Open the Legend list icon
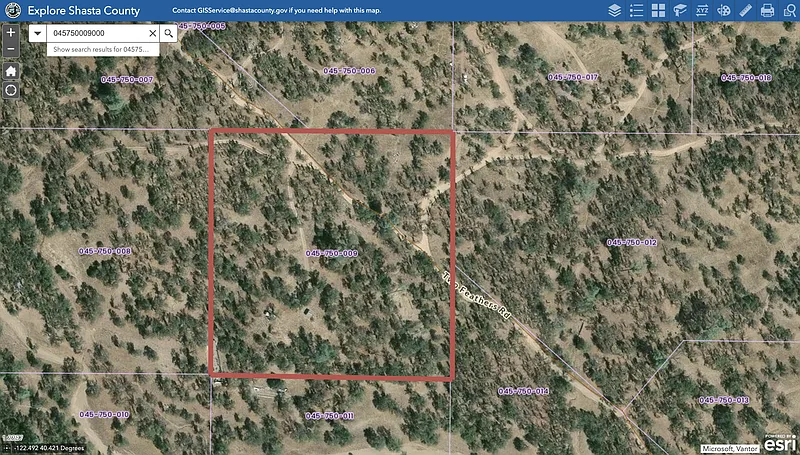 636,10
